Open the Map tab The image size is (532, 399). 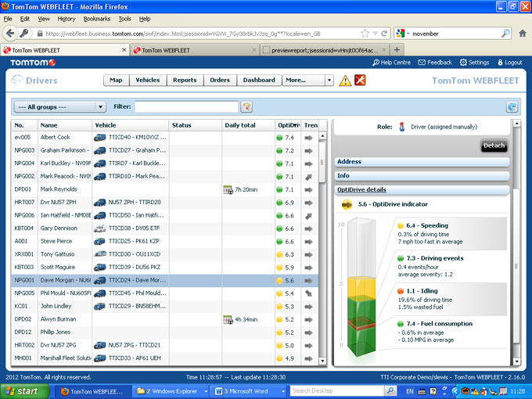point(116,81)
